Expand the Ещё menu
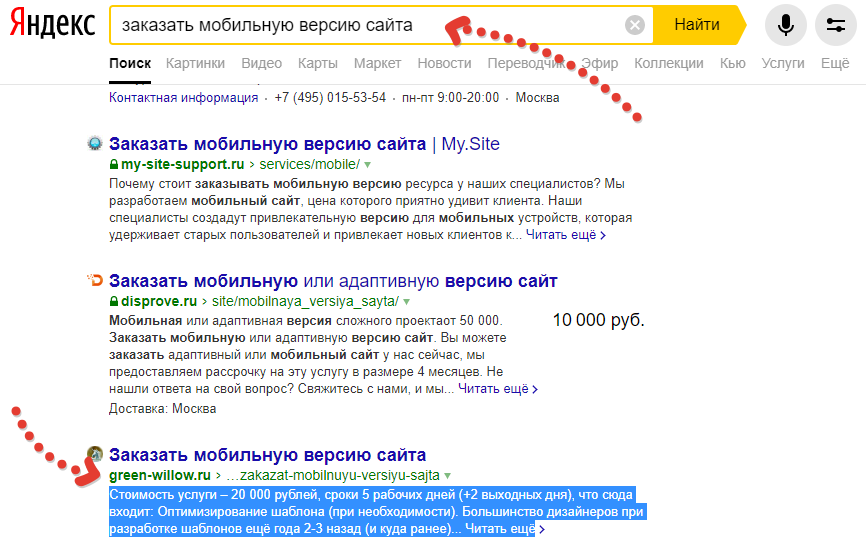Screen dimensions: 866x552 point(835,64)
